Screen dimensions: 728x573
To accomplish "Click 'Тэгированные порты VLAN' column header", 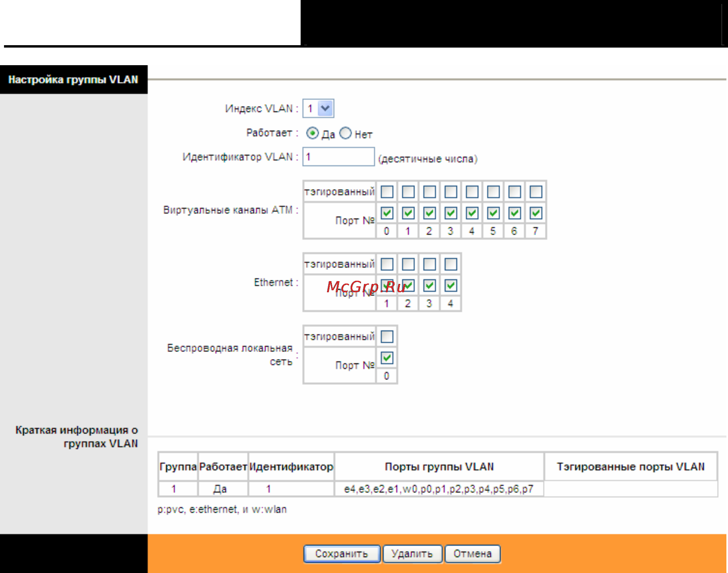I will click(631, 467).
